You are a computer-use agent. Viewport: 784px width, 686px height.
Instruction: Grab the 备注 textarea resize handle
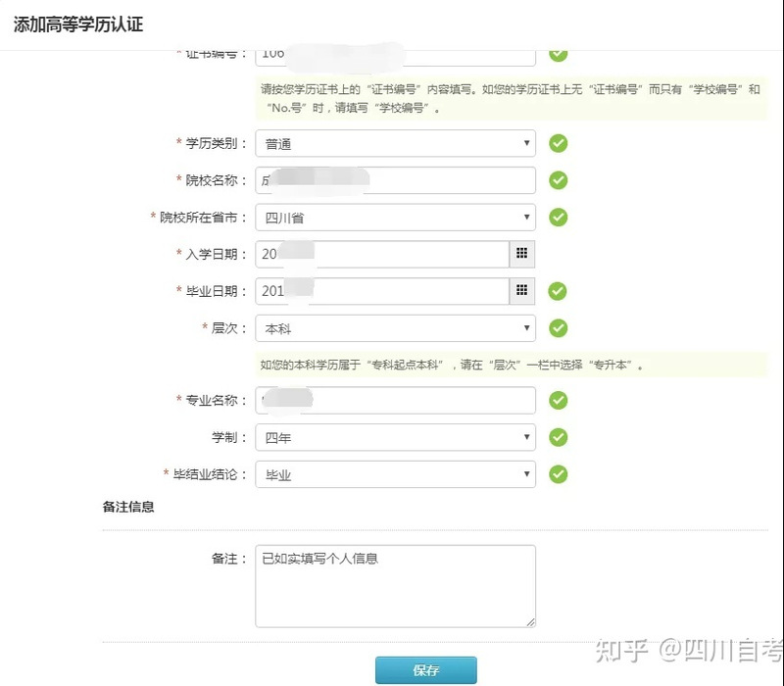coord(531,622)
